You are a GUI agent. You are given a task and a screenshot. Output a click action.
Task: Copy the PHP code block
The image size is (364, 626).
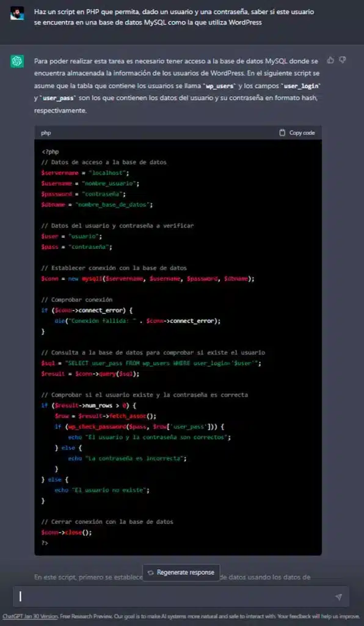pyautogui.click(x=297, y=133)
